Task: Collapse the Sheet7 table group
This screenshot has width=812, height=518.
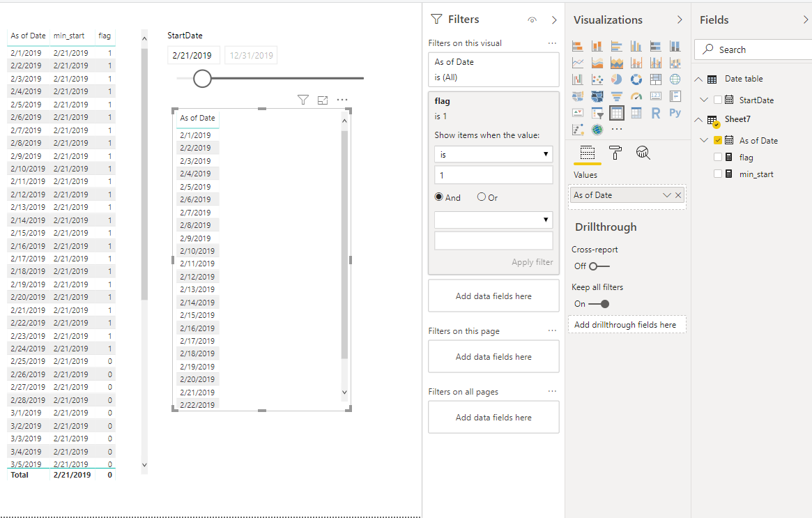Action: [698, 120]
